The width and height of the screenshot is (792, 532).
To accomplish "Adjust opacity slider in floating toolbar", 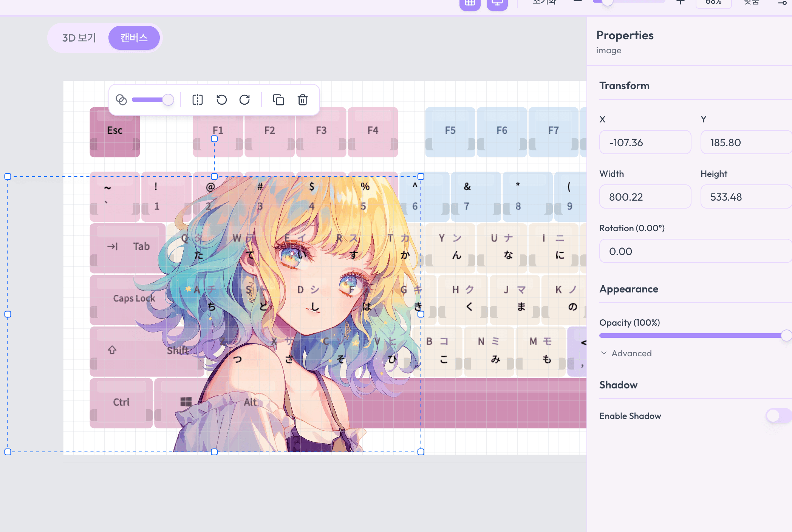I will point(152,100).
